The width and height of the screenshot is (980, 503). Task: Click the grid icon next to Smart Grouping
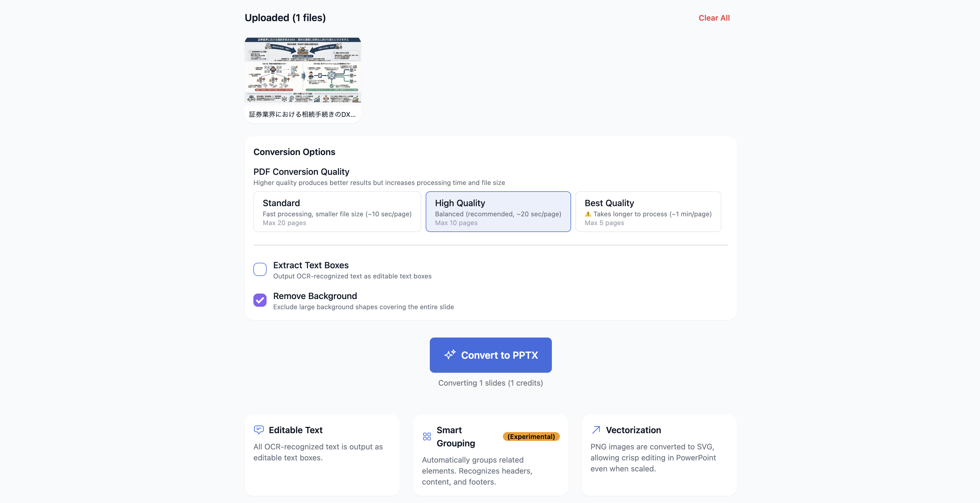427,437
